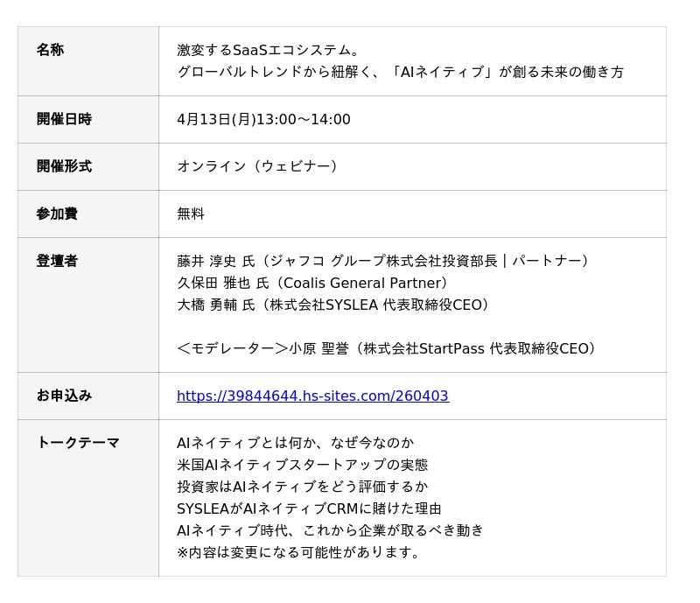Click the トークテーマ row header
The image size is (700, 603).
click(x=78, y=443)
